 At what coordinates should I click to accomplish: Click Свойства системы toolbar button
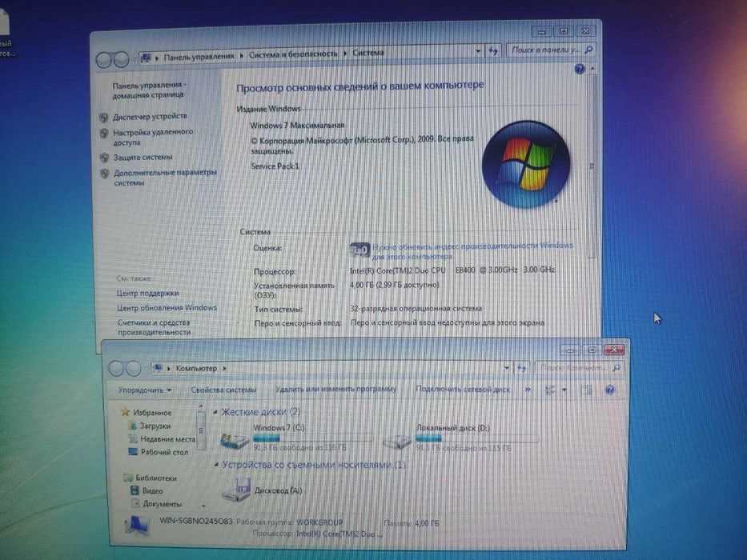pyautogui.click(x=223, y=390)
